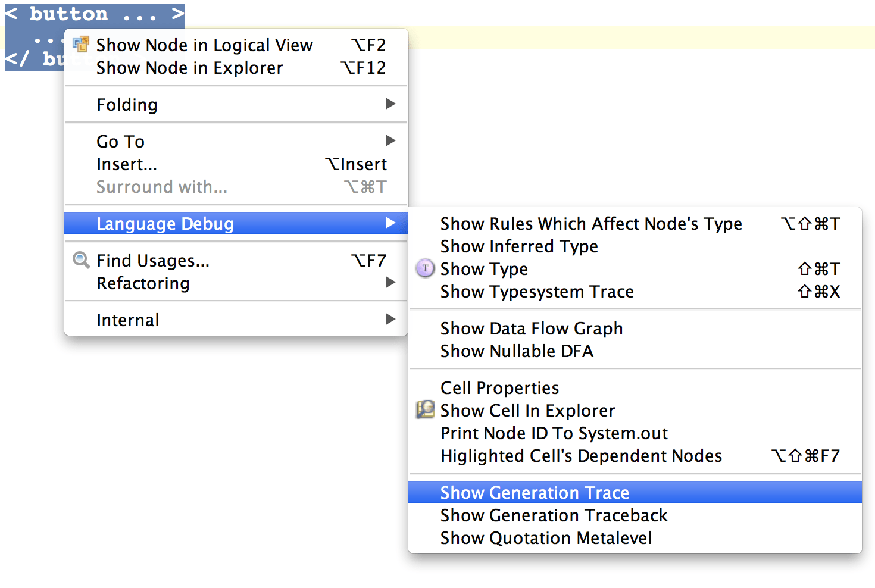Click the Show Cell In Explorer icon
Viewport: 875px width, 588px height.
(425, 410)
